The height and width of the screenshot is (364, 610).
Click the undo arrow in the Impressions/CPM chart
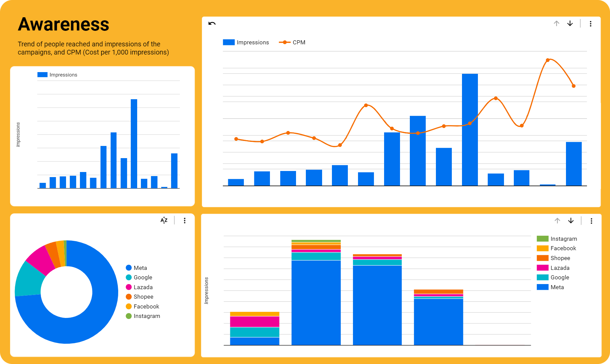(212, 23)
